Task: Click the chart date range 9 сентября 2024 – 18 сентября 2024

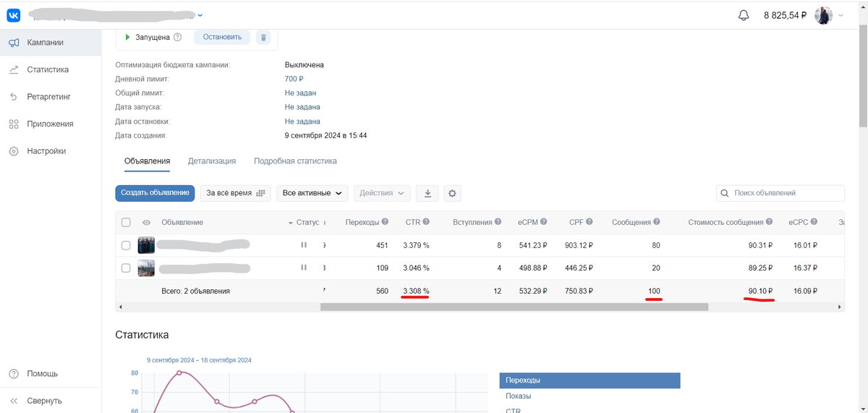Action: click(x=199, y=359)
